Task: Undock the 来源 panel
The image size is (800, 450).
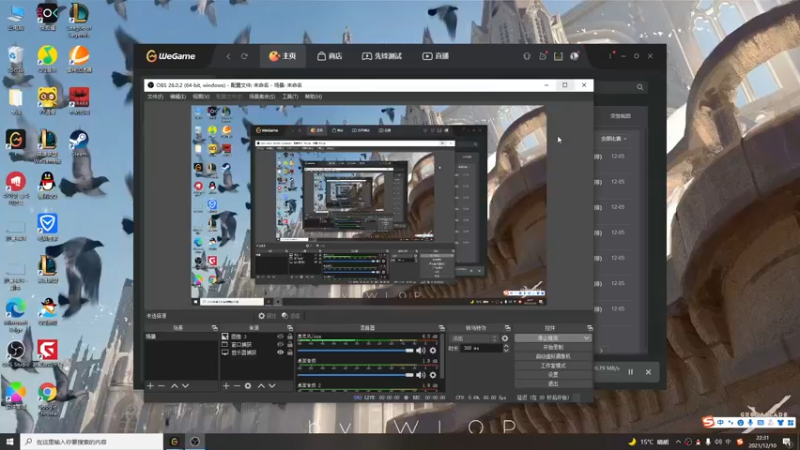Action: click(x=290, y=328)
